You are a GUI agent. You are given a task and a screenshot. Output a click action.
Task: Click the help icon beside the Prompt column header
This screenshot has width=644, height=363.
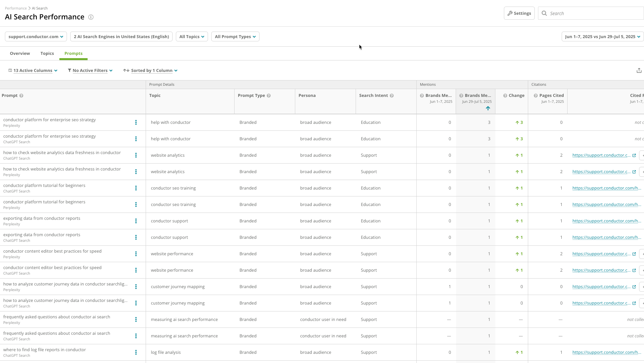(21, 95)
